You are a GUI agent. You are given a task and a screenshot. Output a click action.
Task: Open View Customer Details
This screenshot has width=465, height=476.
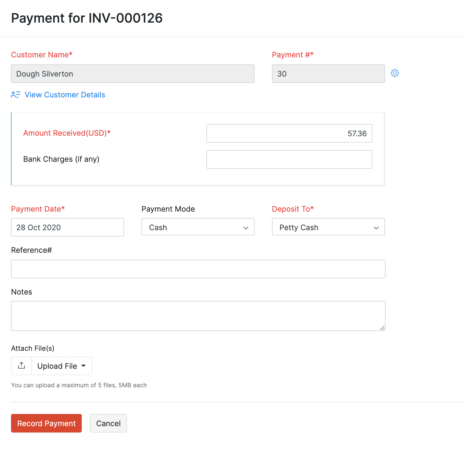click(64, 95)
